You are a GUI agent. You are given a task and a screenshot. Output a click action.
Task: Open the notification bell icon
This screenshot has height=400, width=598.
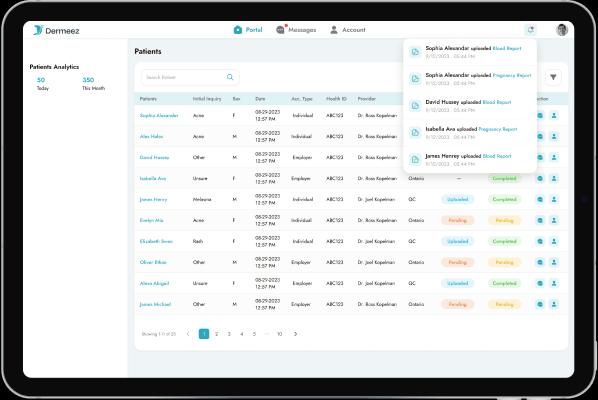point(530,29)
